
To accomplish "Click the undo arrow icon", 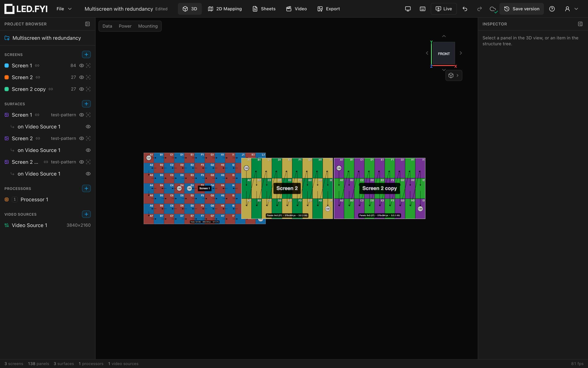I will pyautogui.click(x=465, y=9).
